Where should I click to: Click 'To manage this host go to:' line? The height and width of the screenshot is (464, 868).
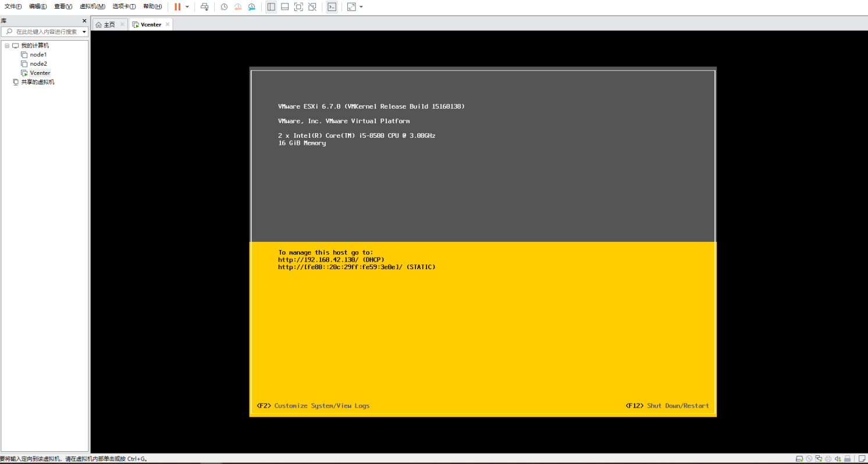[x=326, y=252]
